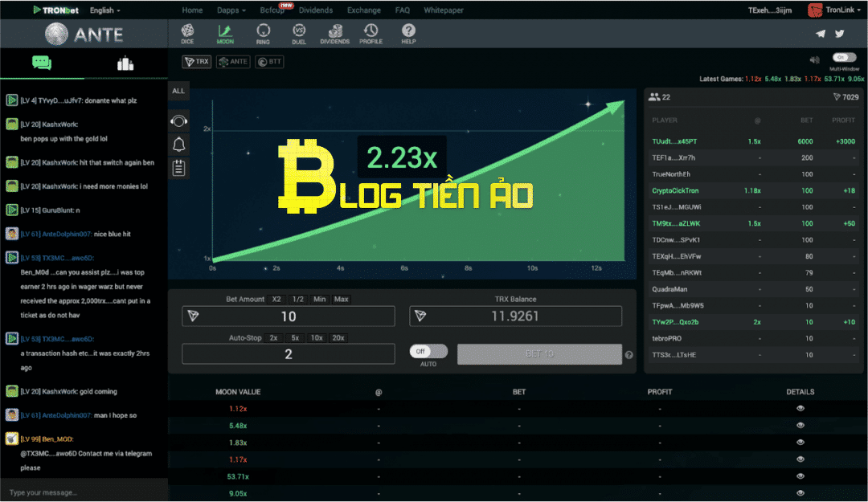The height and width of the screenshot is (502, 868).
Task: Open the Profile icon
Action: pos(371,34)
